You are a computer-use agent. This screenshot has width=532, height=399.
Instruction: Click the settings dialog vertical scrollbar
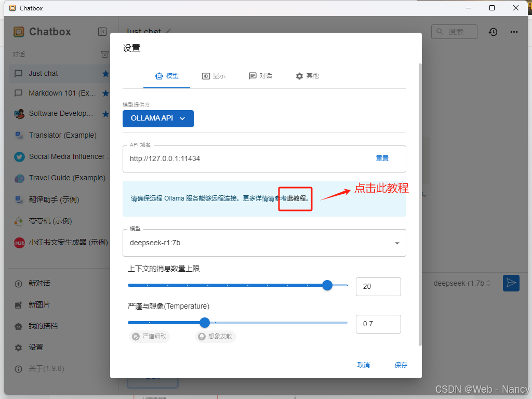pyautogui.click(x=420, y=205)
